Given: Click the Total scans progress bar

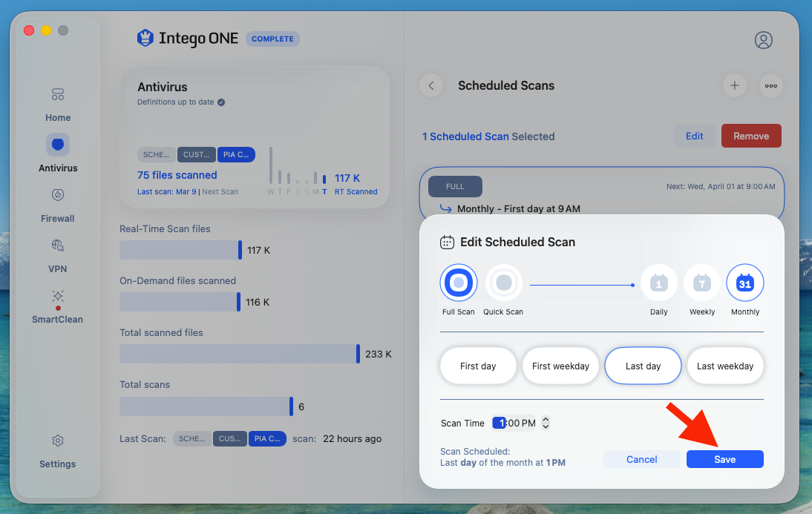Looking at the screenshot, I should click(206, 406).
